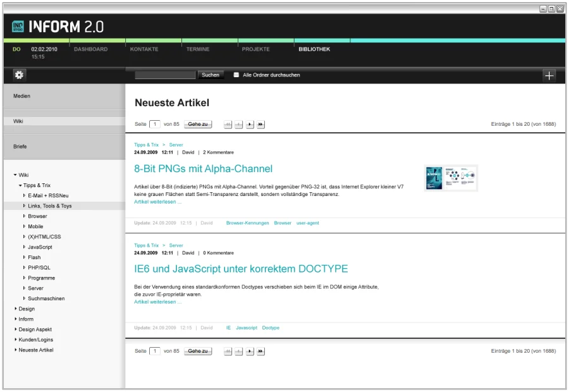Go to previous page in bottom pagination
569x392 pixels.
(239, 352)
